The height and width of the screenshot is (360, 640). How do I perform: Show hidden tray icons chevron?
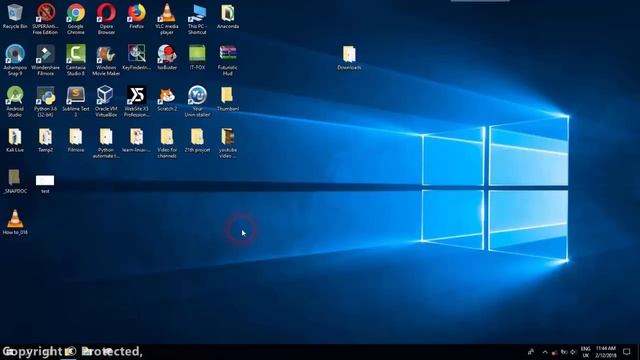pyautogui.click(x=544, y=352)
